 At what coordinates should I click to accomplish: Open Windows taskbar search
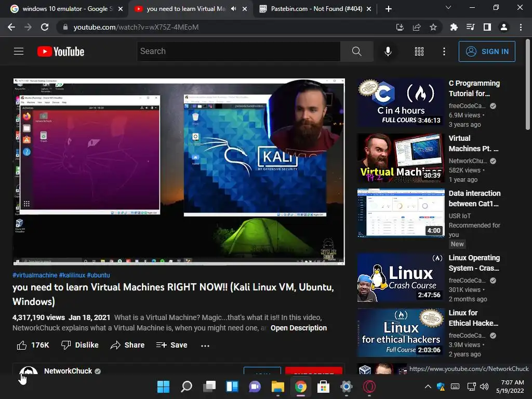187,387
